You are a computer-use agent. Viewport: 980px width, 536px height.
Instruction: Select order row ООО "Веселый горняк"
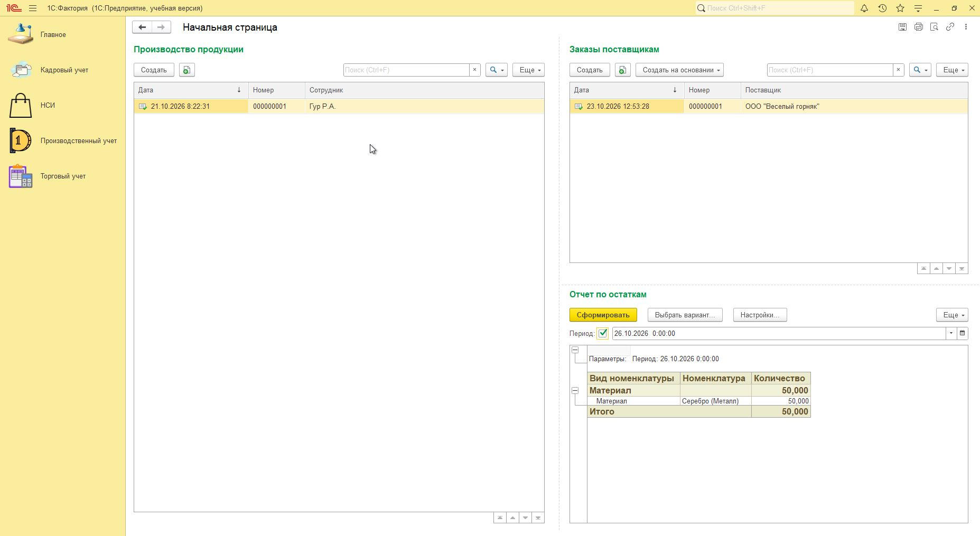[x=769, y=106]
